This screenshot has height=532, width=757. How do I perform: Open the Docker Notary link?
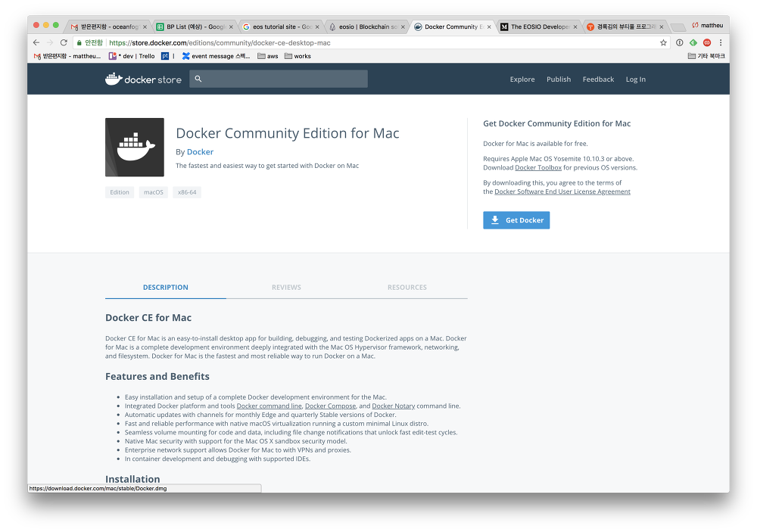394,406
